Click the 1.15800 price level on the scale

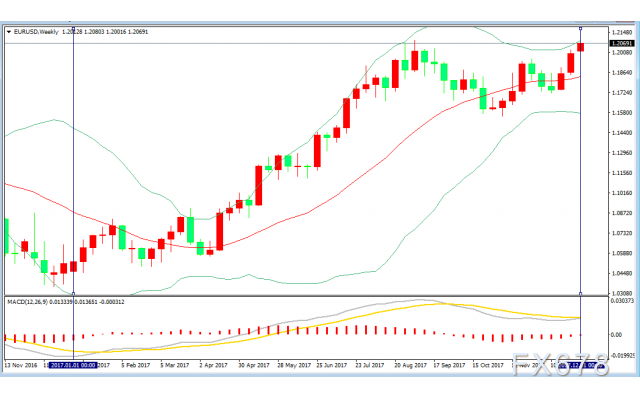(x=622, y=113)
